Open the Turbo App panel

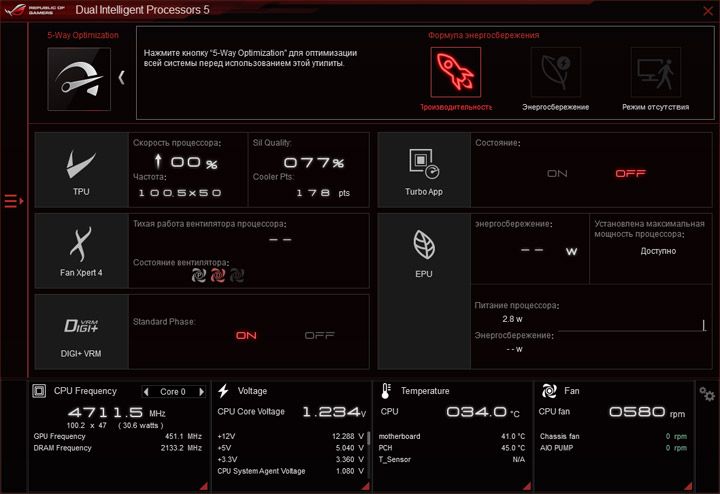(x=424, y=170)
